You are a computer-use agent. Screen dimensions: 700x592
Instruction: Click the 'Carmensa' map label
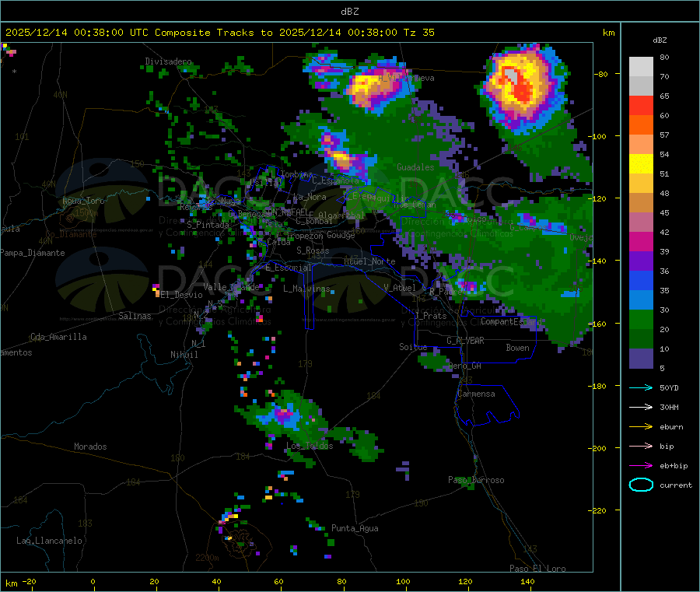476,394
